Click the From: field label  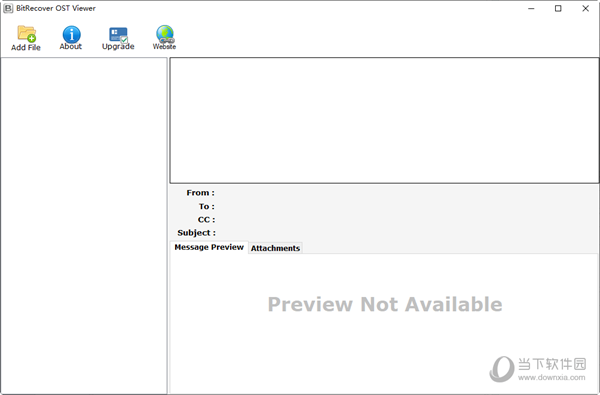(x=201, y=193)
